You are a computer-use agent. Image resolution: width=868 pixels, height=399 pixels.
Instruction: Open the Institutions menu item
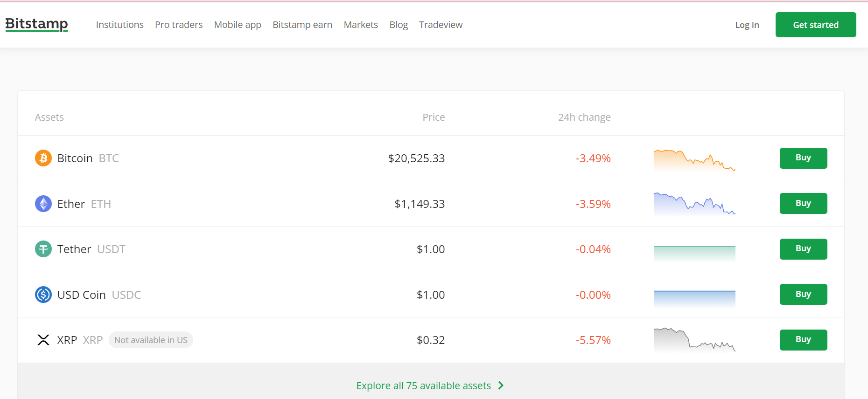(120, 25)
